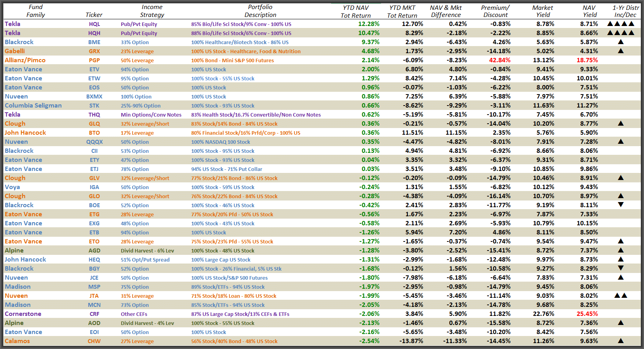Click the up triangle in the ETO row
This screenshot has height=349, width=644.
[621, 241]
